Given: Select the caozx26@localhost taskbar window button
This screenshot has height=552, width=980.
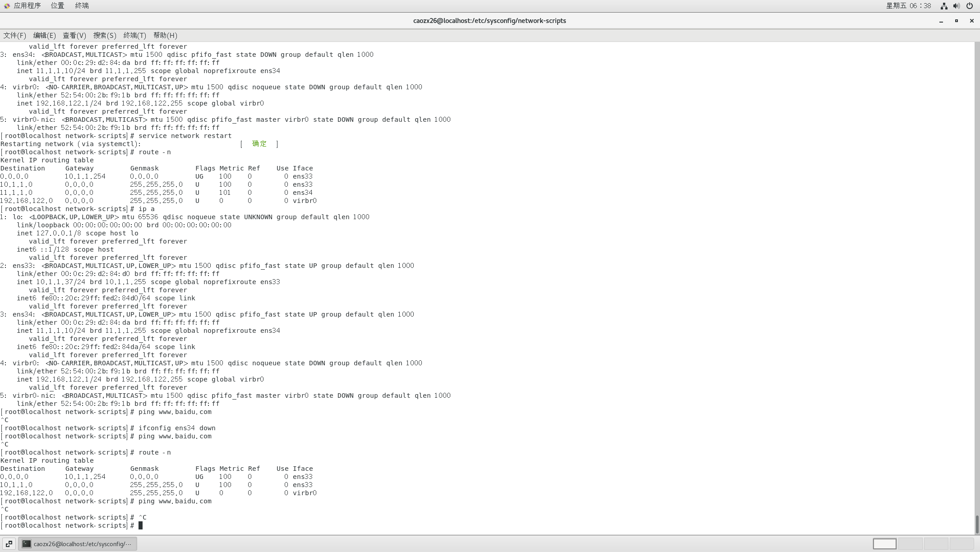Looking at the screenshot, I should coord(78,544).
